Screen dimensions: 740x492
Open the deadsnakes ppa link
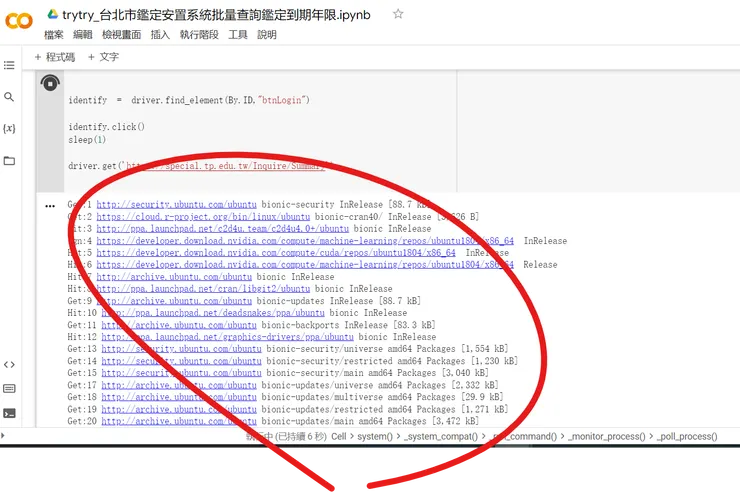point(213,313)
